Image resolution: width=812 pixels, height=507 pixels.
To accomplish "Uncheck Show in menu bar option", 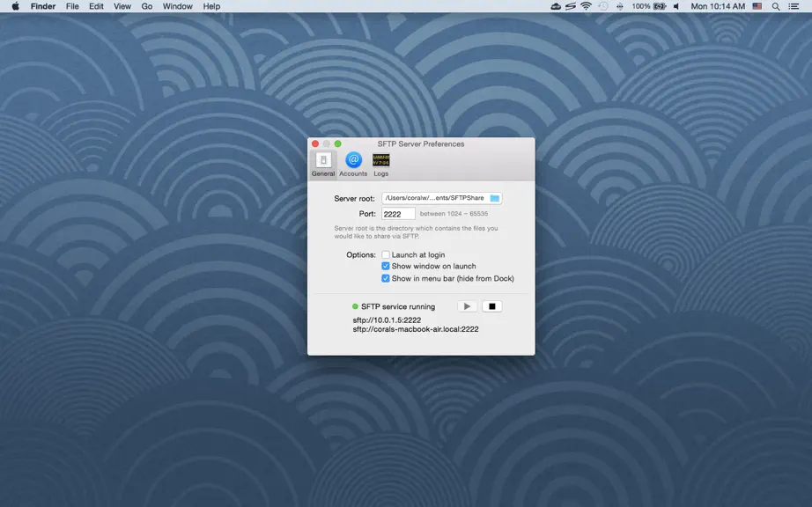I will [386, 278].
